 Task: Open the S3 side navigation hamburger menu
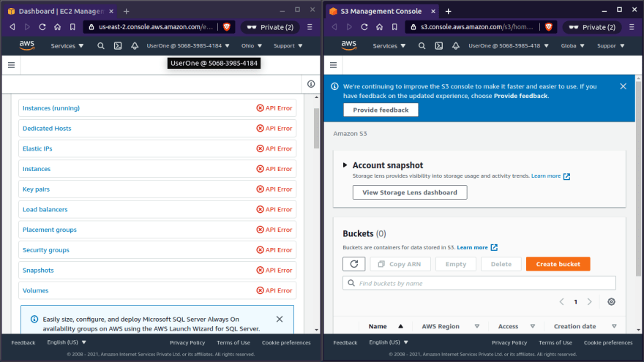[334, 65]
